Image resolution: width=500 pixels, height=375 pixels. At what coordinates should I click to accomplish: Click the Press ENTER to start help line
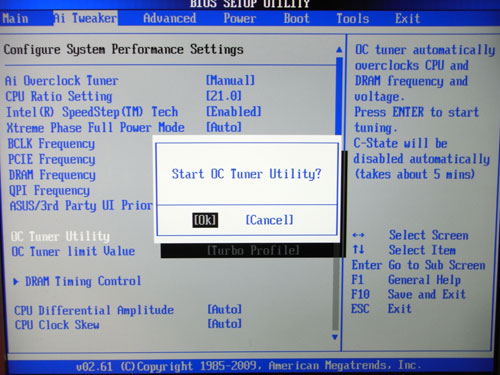416,112
